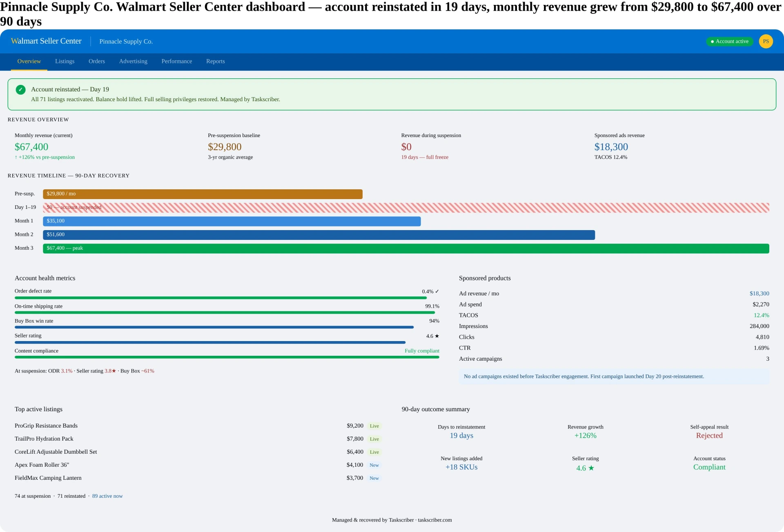The width and height of the screenshot is (784, 532).
Task: Click the green reinstated checkmark icon
Action: click(20, 90)
